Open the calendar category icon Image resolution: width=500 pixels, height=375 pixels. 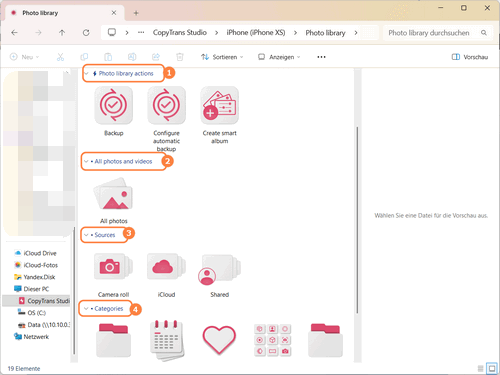point(166,341)
